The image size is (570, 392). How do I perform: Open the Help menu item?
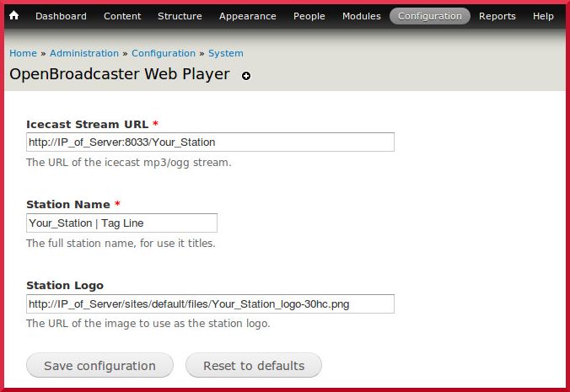543,16
